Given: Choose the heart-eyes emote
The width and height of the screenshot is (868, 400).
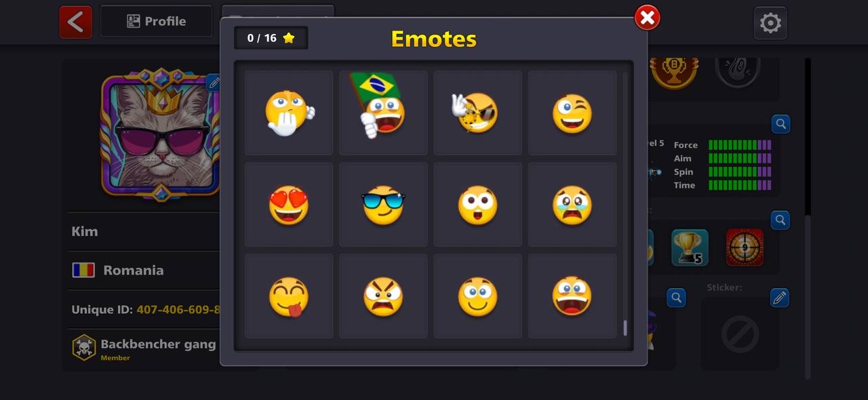Looking at the screenshot, I should coord(289,205).
